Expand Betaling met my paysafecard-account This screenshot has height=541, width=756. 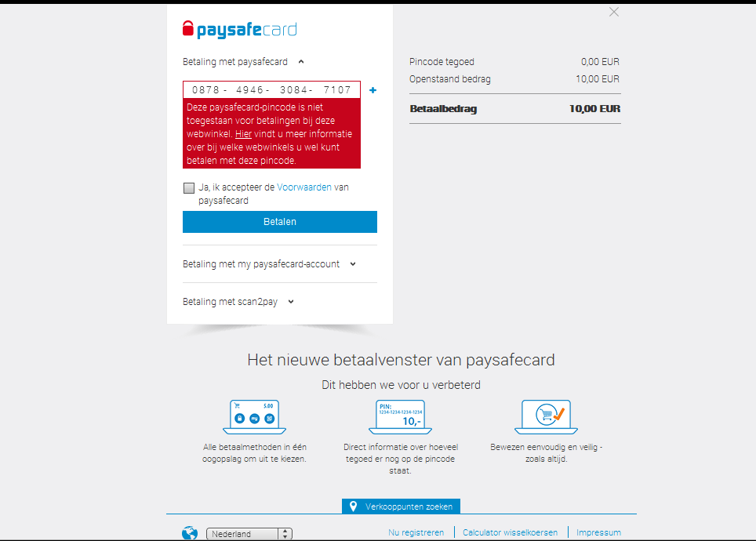click(270, 264)
